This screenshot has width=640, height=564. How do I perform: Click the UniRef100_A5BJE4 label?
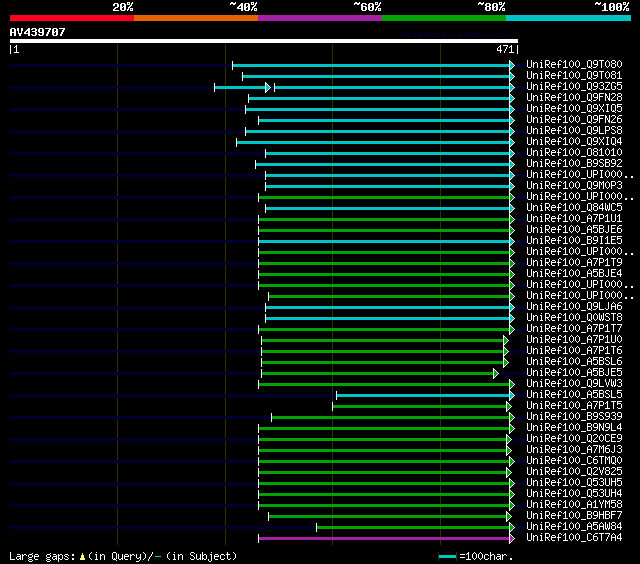point(574,273)
